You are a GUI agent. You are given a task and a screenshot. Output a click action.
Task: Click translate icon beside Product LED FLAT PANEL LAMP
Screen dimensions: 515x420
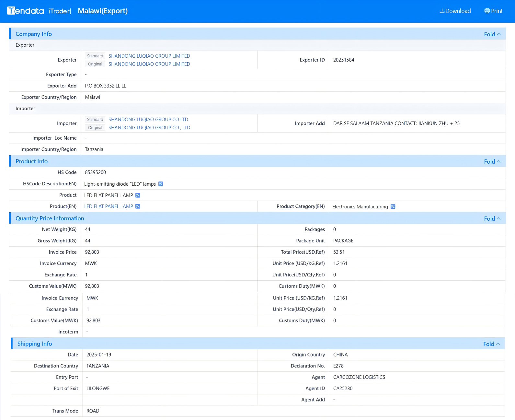(138, 195)
